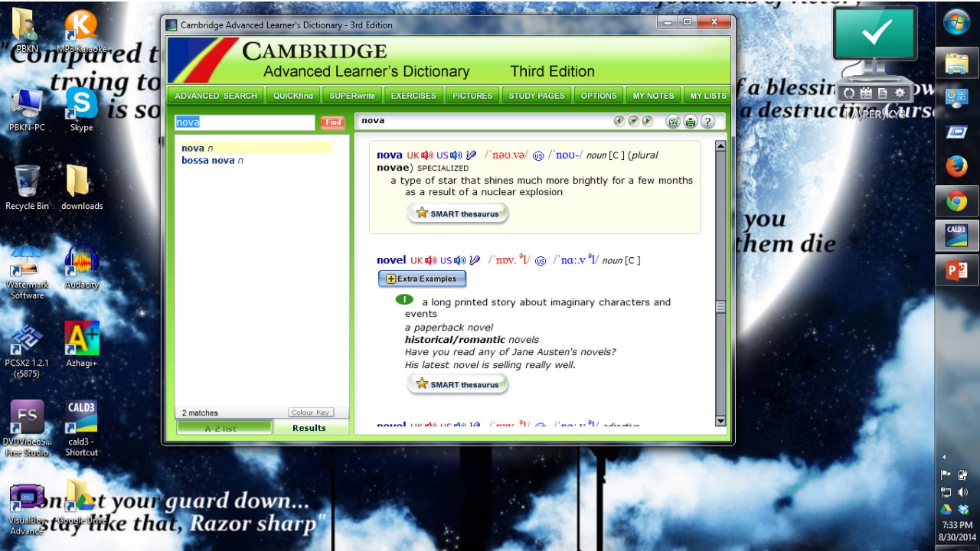
Task: Print the current dictionary entry
Action: click(691, 122)
